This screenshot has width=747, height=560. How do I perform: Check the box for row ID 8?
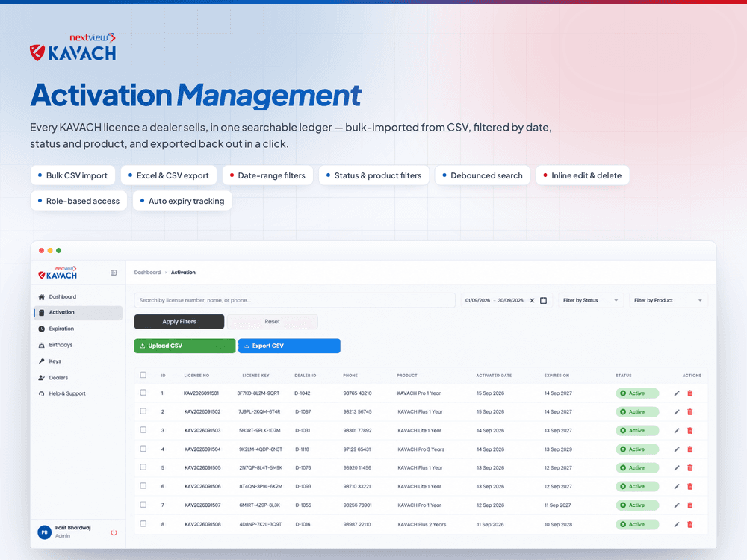(x=143, y=524)
